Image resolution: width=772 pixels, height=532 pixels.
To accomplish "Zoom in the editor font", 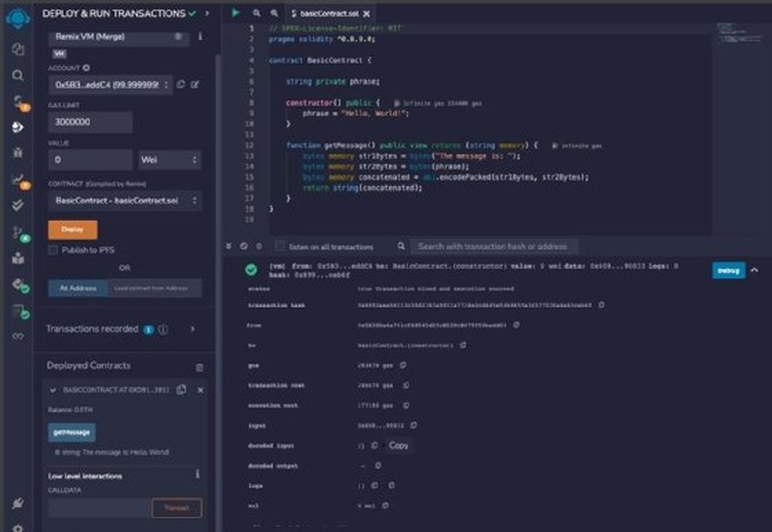I will pos(274,13).
